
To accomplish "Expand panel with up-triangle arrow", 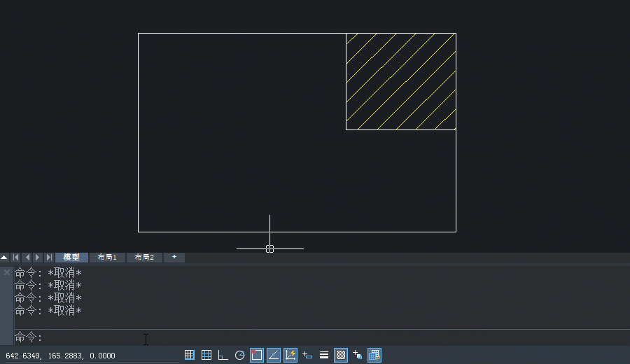I will pos(4,258).
